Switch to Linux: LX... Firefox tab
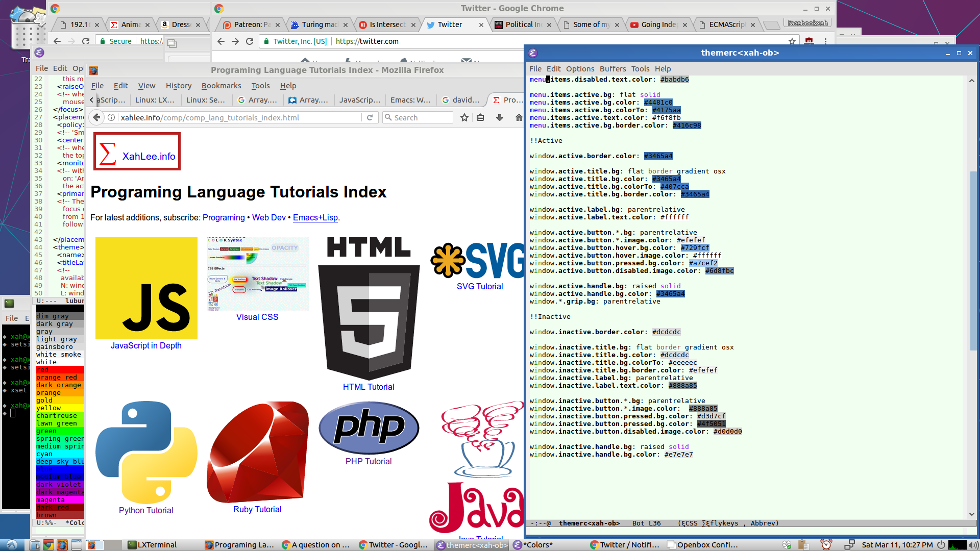 155,100
